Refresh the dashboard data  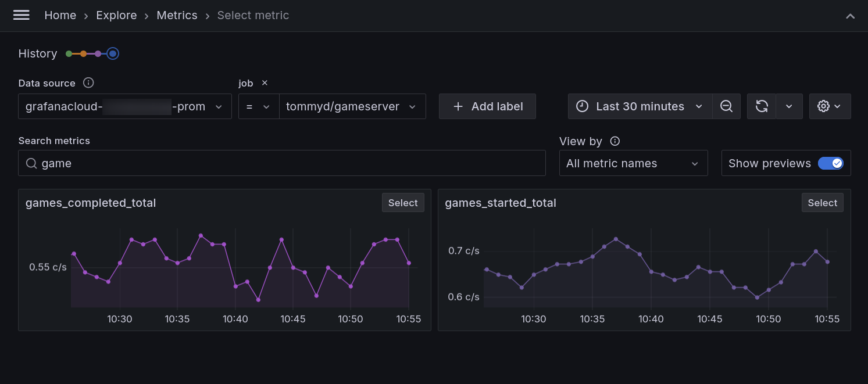pyautogui.click(x=762, y=106)
